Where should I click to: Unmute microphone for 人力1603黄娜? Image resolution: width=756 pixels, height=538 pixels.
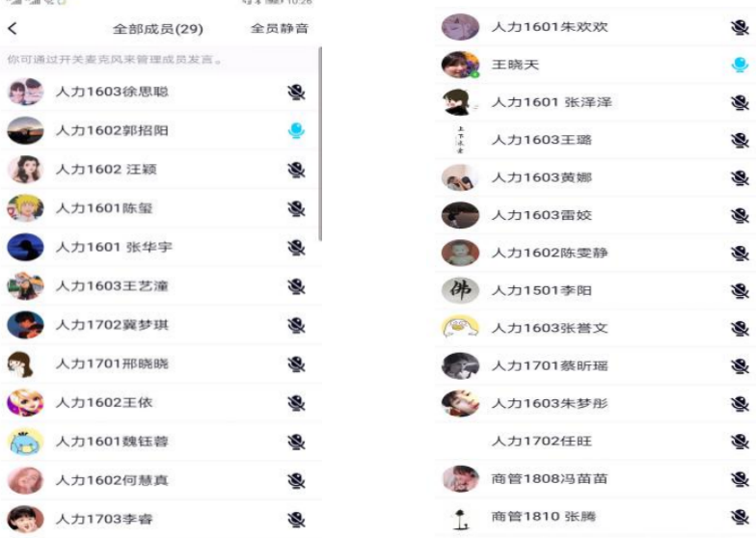coord(740,177)
